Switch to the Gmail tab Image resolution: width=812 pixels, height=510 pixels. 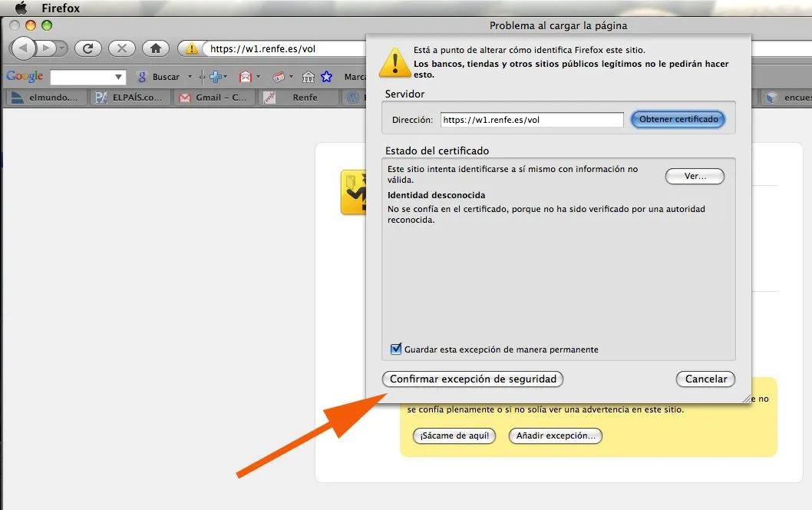point(214,98)
